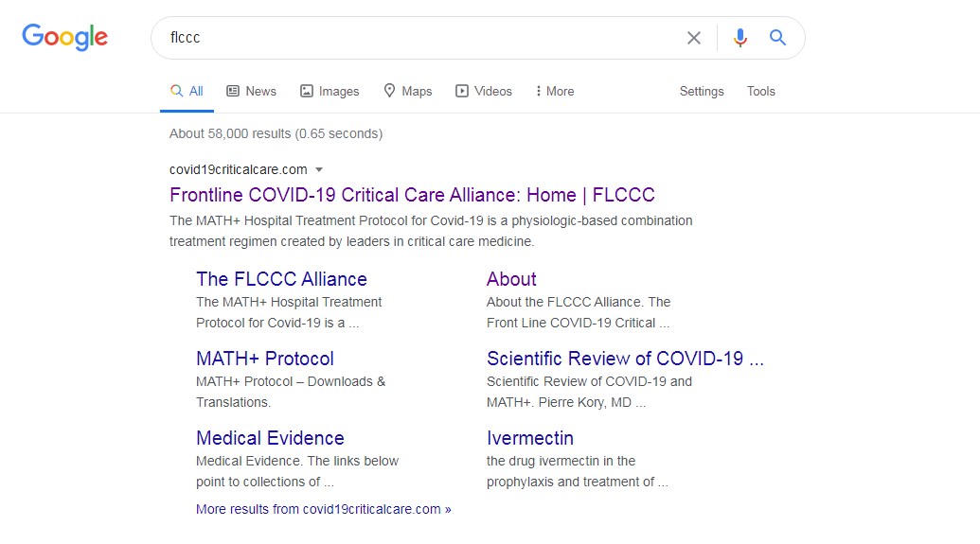
Task: Open the MATH+ Protocol link
Action: pos(265,359)
